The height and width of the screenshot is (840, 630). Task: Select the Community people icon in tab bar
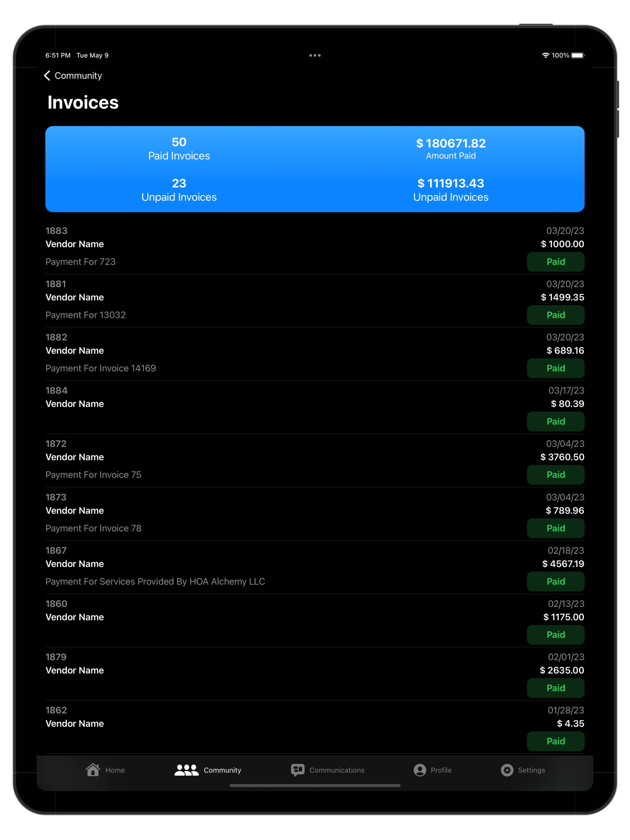click(186, 770)
